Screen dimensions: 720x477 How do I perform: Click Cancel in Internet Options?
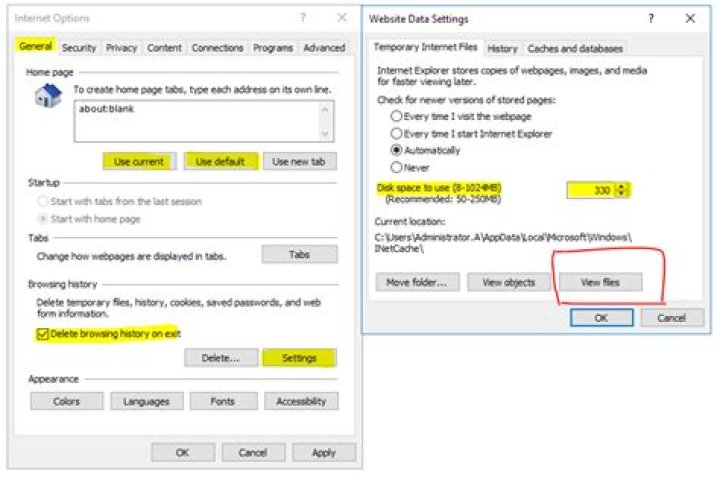coord(253,452)
